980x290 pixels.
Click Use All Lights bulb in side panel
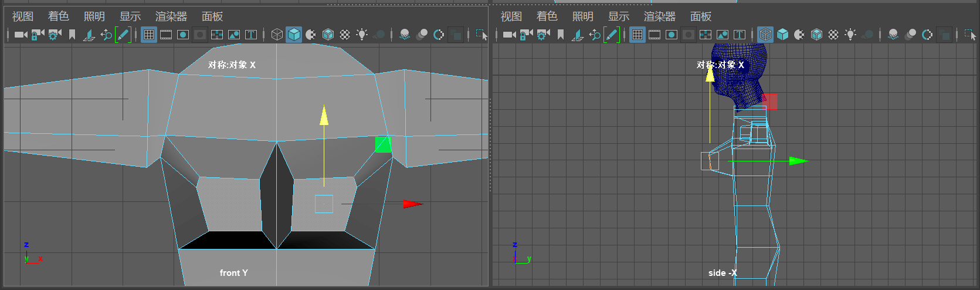(x=850, y=35)
